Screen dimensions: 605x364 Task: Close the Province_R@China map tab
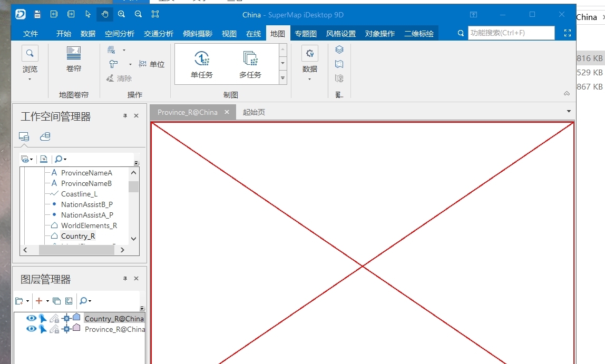click(x=227, y=112)
